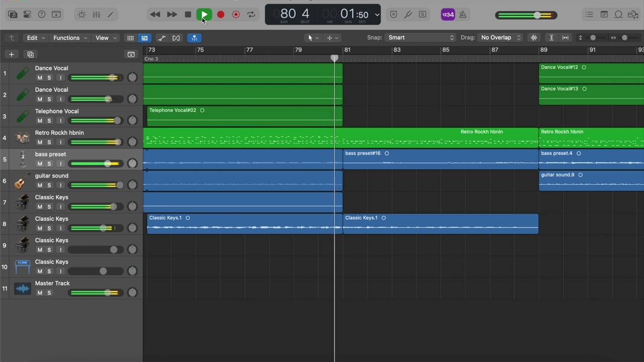Toggle the Solo mode button
This screenshot has height=362, width=644.
[x=423, y=15]
